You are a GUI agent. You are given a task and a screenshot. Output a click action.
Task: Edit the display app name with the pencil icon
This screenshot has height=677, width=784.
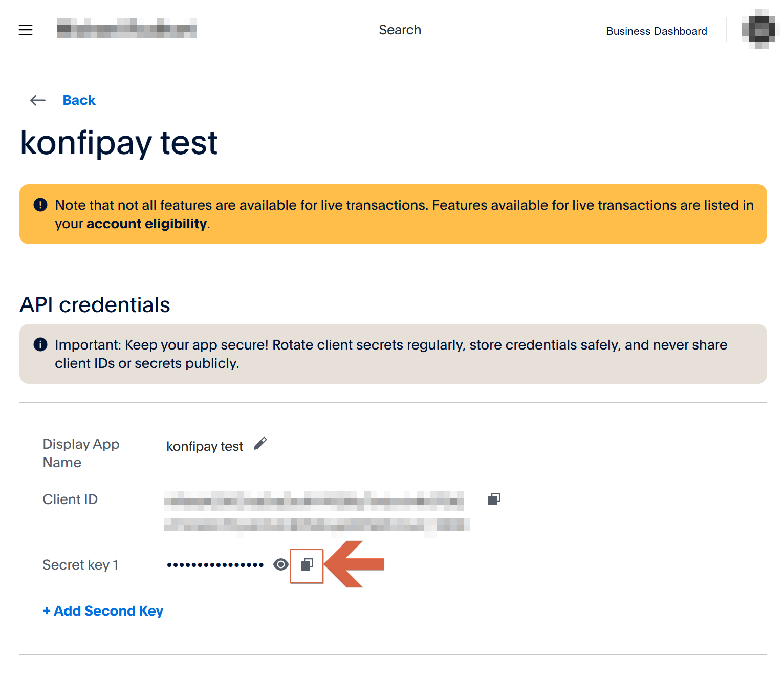pyautogui.click(x=260, y=444)
